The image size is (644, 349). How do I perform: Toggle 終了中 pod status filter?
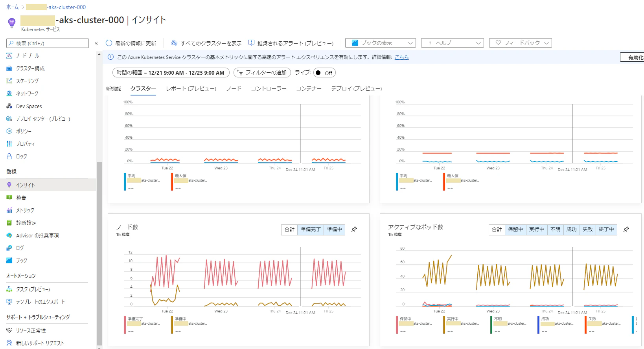click(x=606, y=230)
